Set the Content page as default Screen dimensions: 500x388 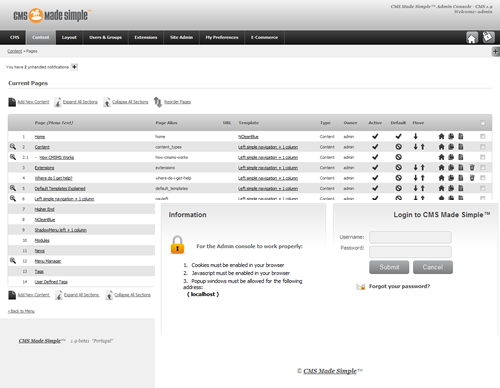click(x=398, y=147)
